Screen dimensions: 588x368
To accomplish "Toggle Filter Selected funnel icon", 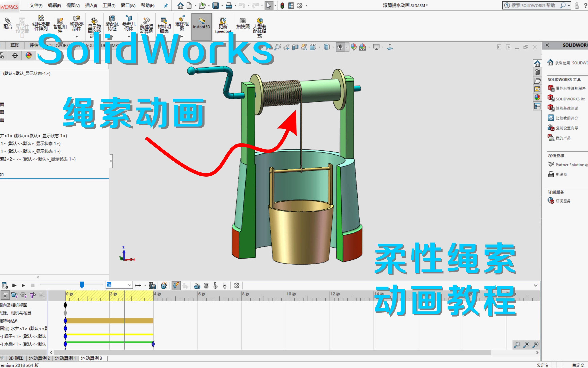I will tap(32, 295).
